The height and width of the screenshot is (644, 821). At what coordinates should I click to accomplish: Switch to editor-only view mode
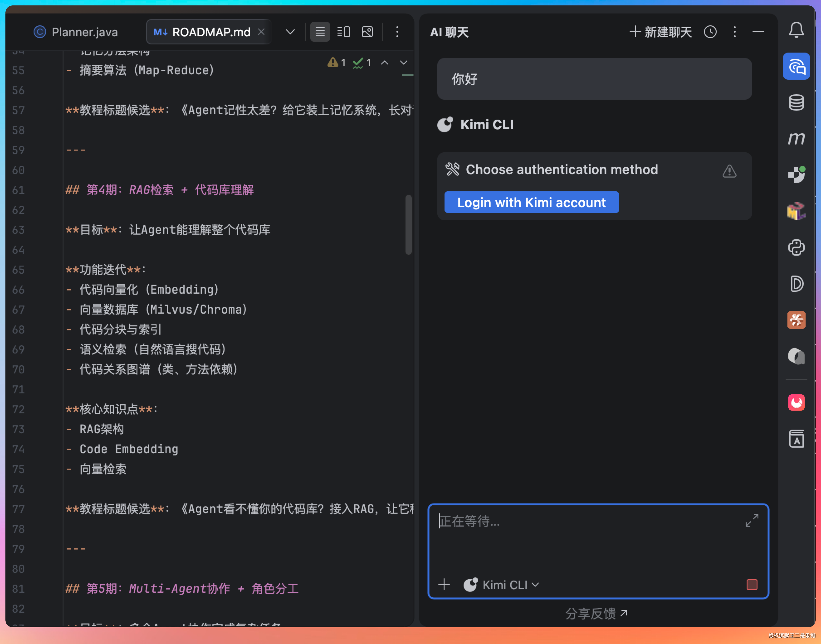pos(320,32)
